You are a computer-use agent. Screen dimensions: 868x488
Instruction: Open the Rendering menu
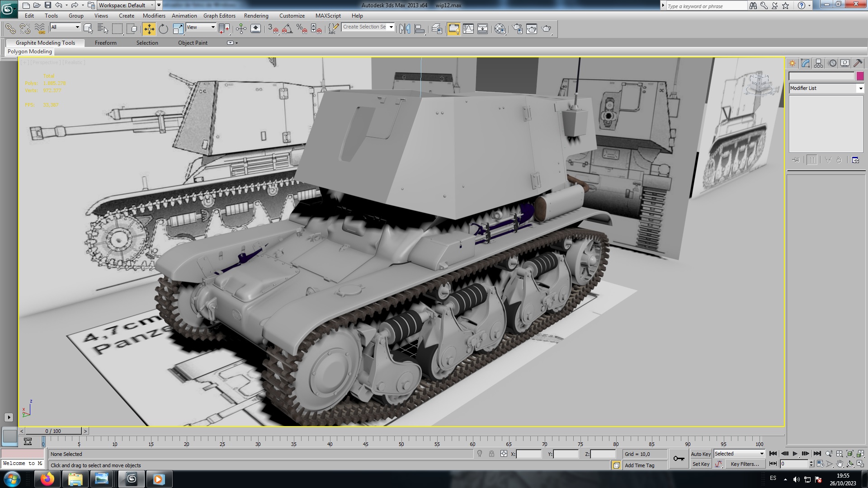point(256,15)
